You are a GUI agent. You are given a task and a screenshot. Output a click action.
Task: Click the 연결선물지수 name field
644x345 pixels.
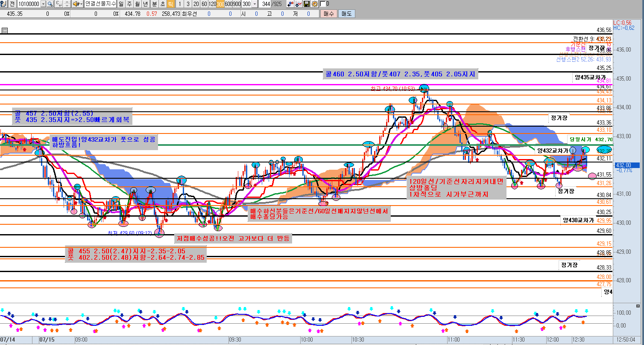tap(100, 4)
